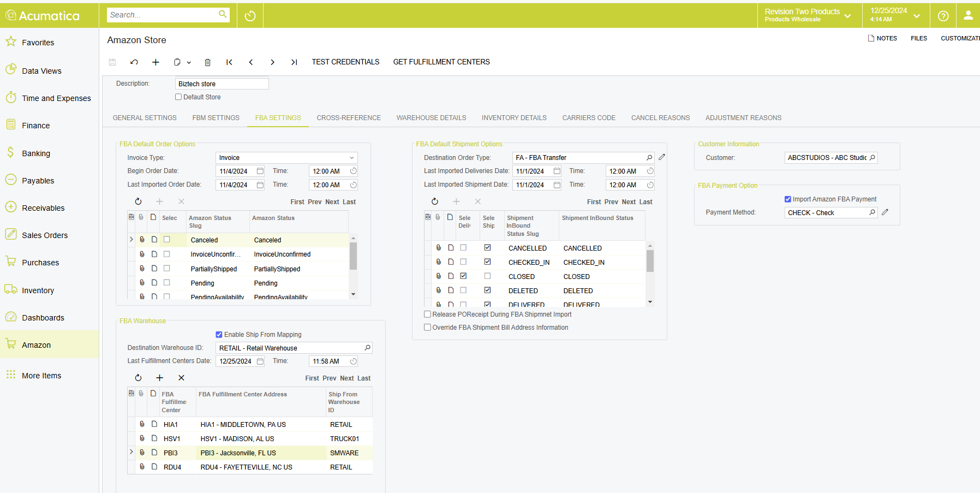Switch to Cross-Reference tab
This screenshot has height=493, width=980.
click(349, 118)
